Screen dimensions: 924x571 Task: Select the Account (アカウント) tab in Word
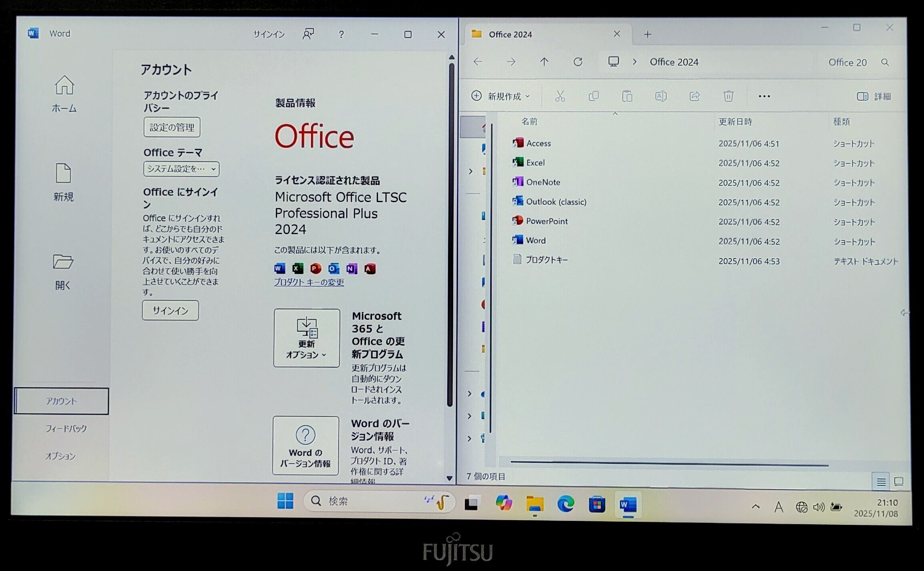click(61, 401)
